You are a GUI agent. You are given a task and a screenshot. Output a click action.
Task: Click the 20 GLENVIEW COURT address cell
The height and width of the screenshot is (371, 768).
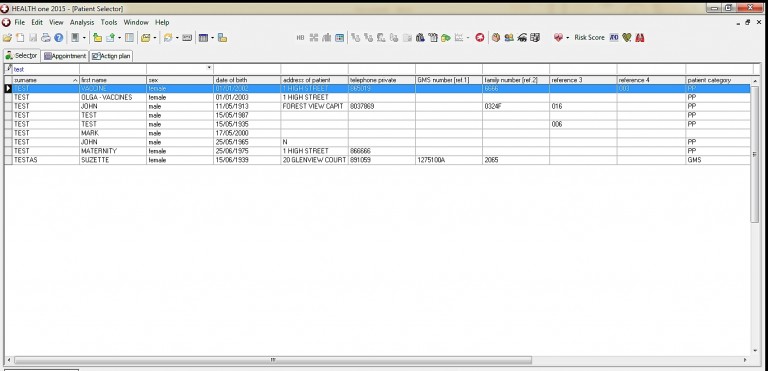click(x=314, y=160)
